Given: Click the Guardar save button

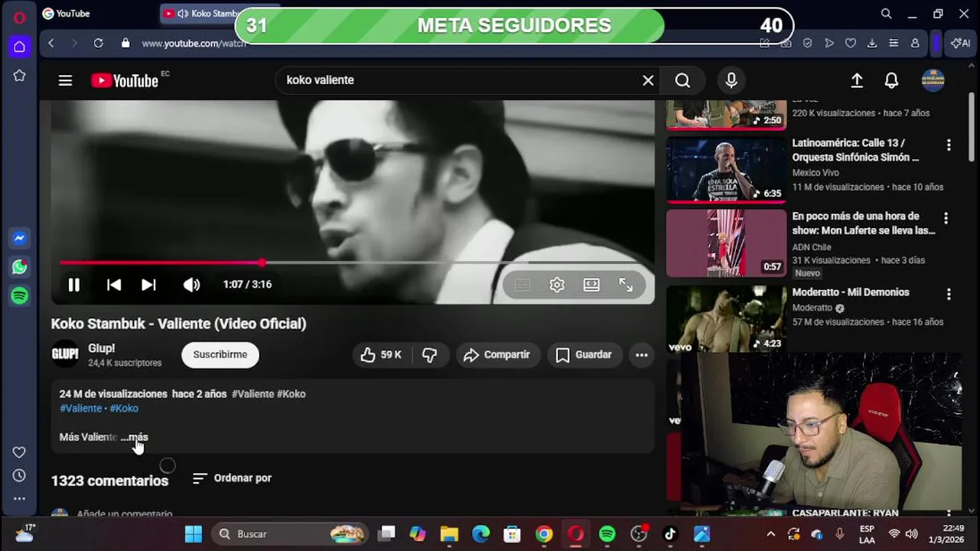Looking at the screenshot, I should click(584, 355).
